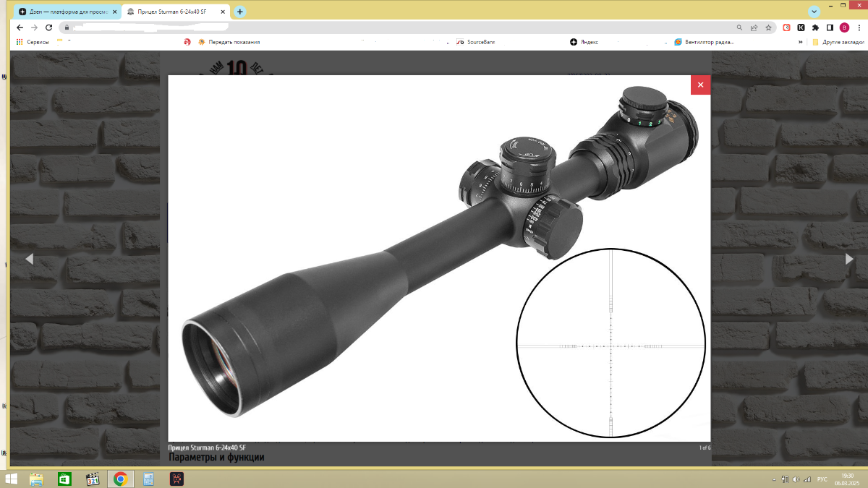The height and width of the screenshot is (488, 868).
Task: Go to next image with right arrow
Action: coord(849,259)
